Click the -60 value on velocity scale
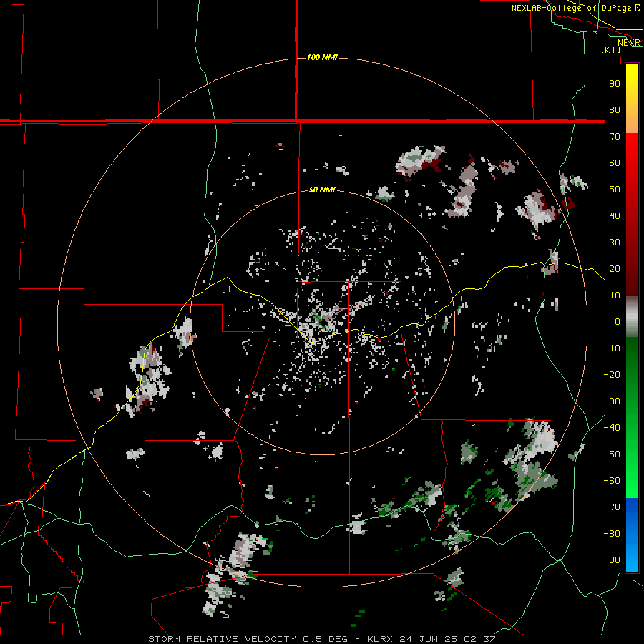This screenshot has width=644, height=644. (x=612, y=481)
